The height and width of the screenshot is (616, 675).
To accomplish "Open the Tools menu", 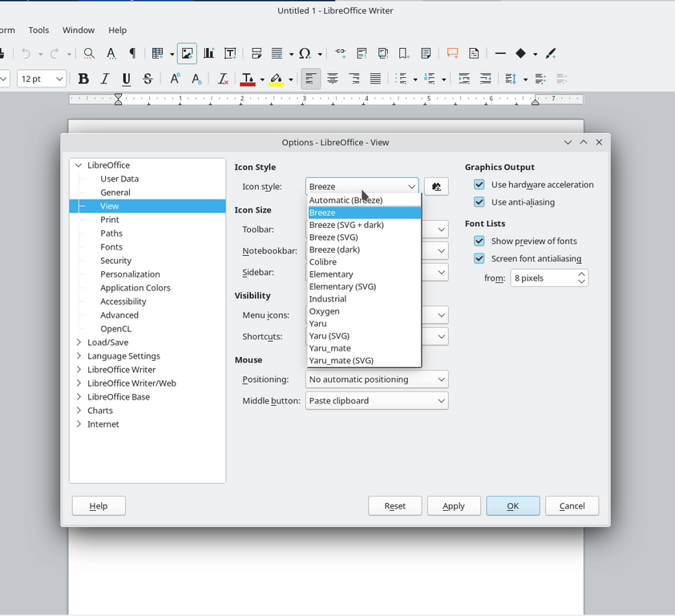I will pyautogui.click(x=38, y=30).
